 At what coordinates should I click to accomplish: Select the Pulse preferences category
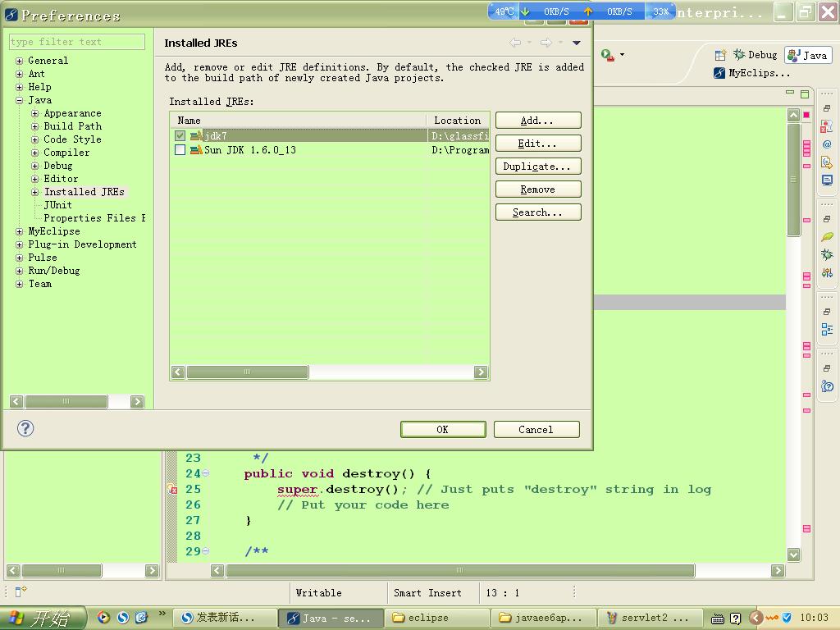[43, 258]
